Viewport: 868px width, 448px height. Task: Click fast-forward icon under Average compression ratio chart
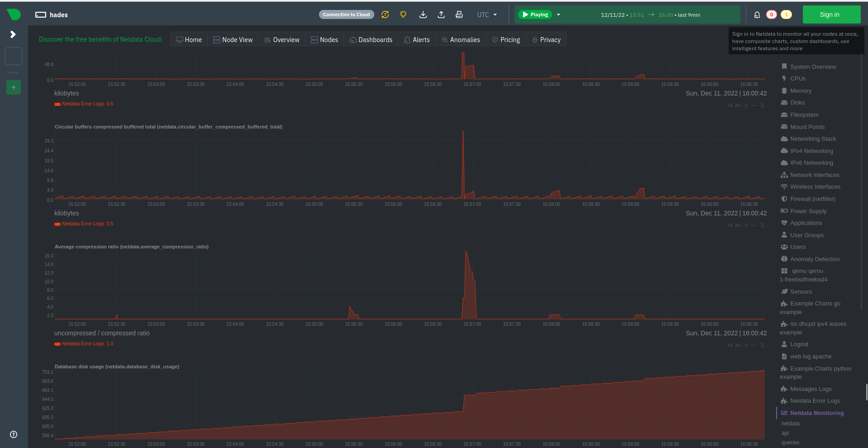[738, 345]
